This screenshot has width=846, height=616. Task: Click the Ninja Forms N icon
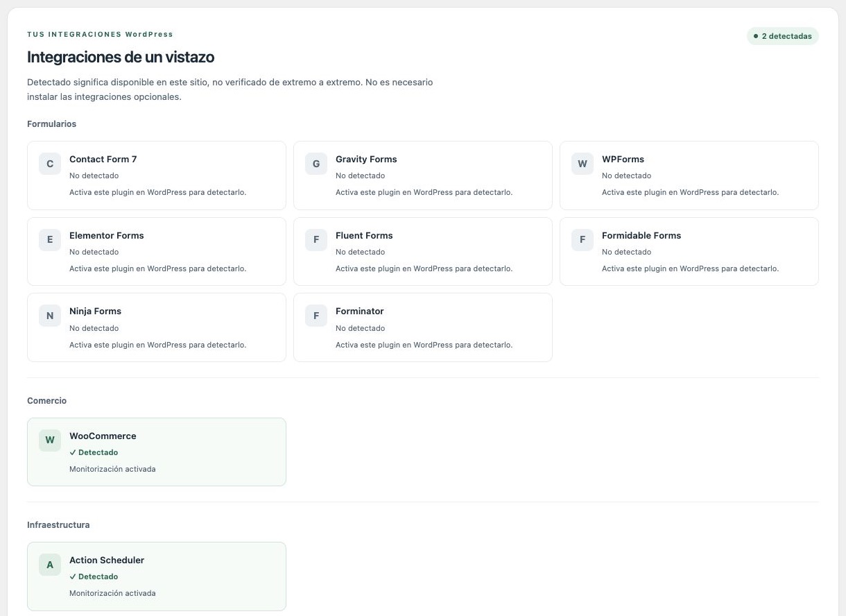(x=50, y=316)
